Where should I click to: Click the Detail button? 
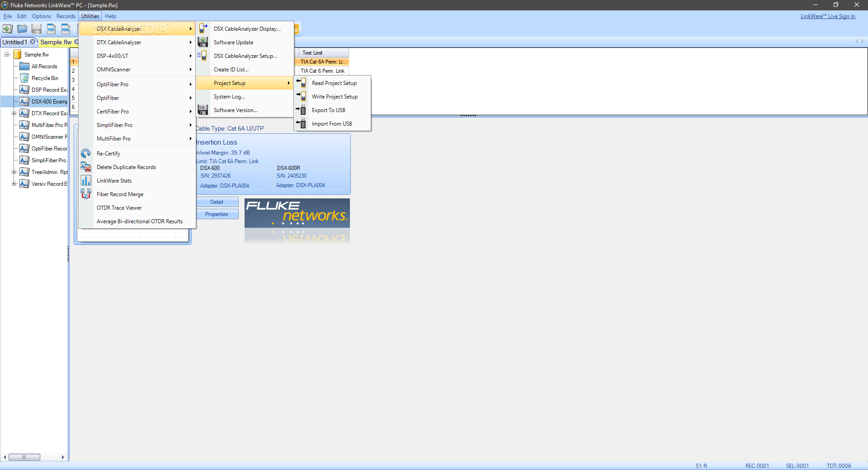pyautogui.click(x=217, y=202)
